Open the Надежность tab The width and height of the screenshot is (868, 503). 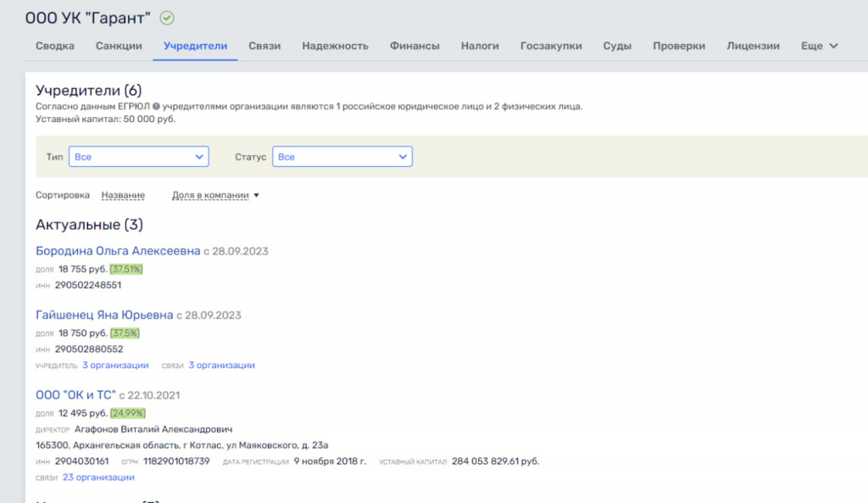[335, 46]
